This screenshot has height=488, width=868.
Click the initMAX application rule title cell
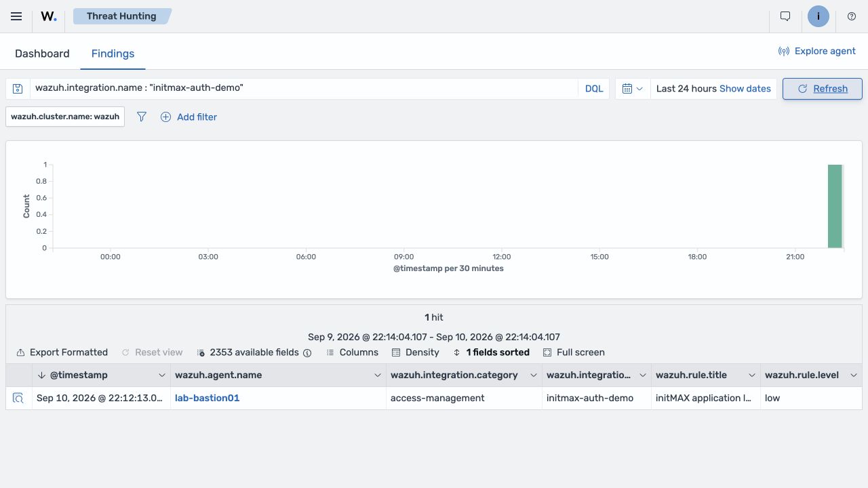pos(706,398)
